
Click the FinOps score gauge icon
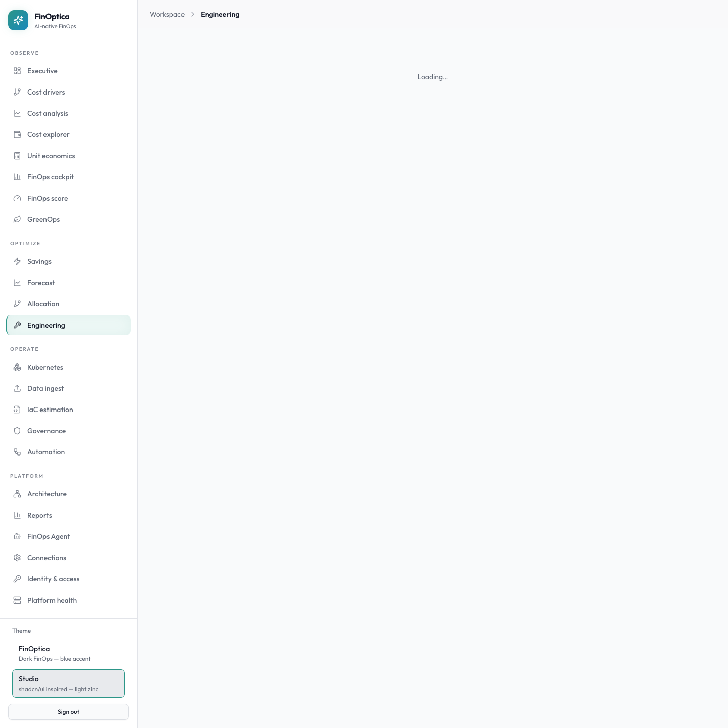[17, 198]
